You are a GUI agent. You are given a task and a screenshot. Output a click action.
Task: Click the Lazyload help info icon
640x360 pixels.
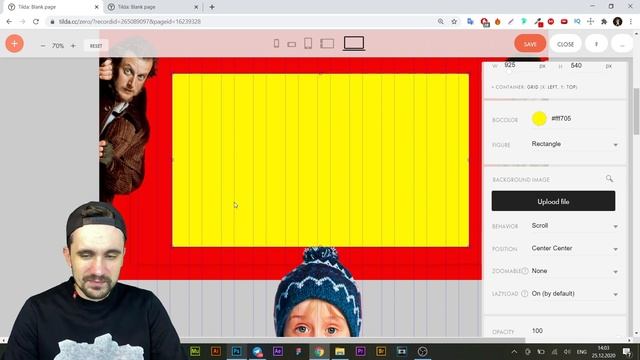[524, 293]
